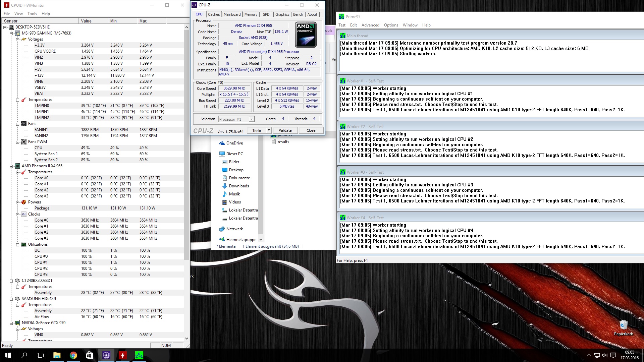Screen dimensions: 644x362
Task: Open the volume speaker tray icon
Action: [605, 355]
